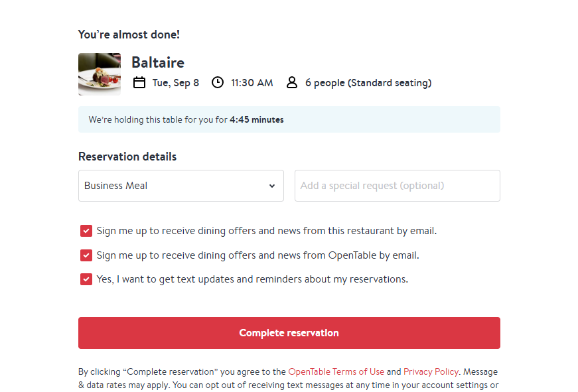Viewport: 578px width, 392px height.
Task: Click the Baltaire restaurant name
Action: coord(158,62)
